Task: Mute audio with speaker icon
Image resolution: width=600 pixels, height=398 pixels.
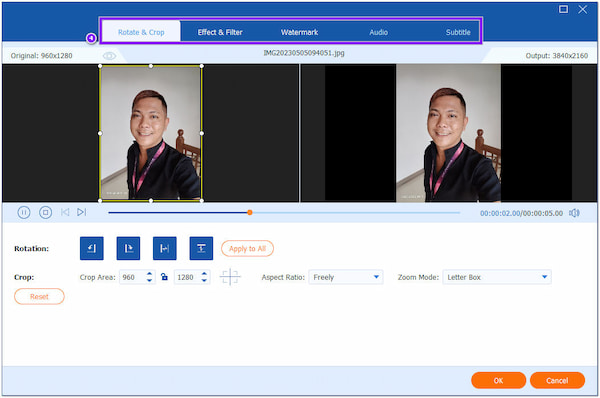Action: pos(574,213)
